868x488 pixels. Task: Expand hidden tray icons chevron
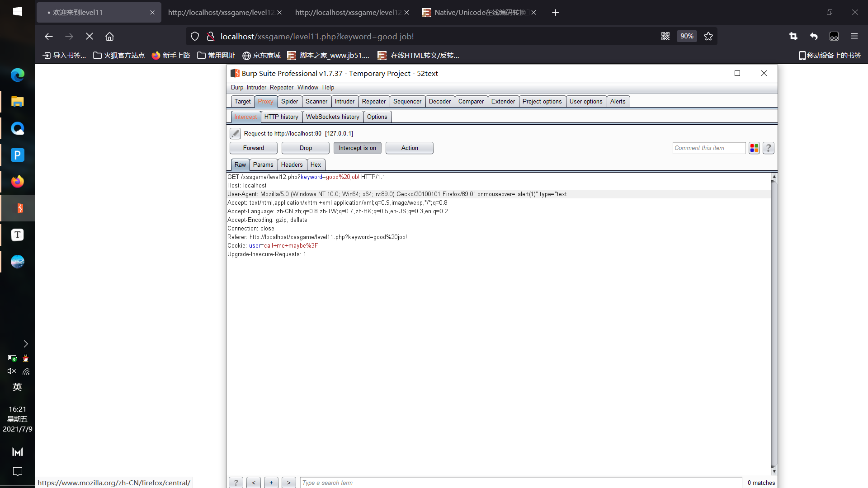[26, 344]
